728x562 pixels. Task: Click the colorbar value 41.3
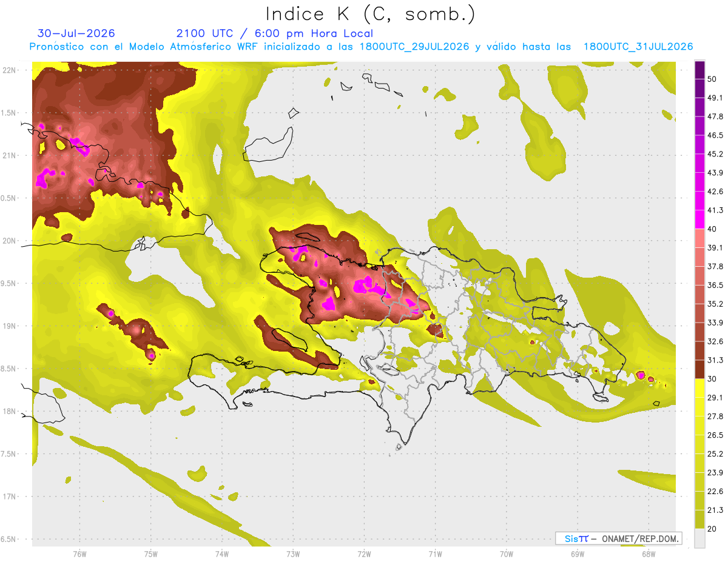[x=715, y=210]
